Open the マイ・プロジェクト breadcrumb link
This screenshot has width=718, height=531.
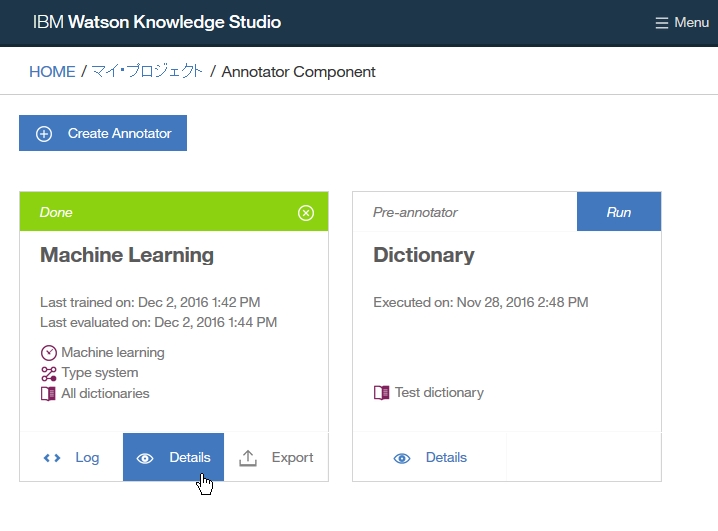tap(147, 72)
